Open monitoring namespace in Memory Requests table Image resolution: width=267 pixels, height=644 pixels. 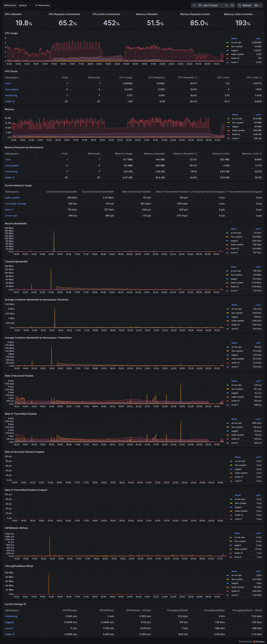point(11,171)
